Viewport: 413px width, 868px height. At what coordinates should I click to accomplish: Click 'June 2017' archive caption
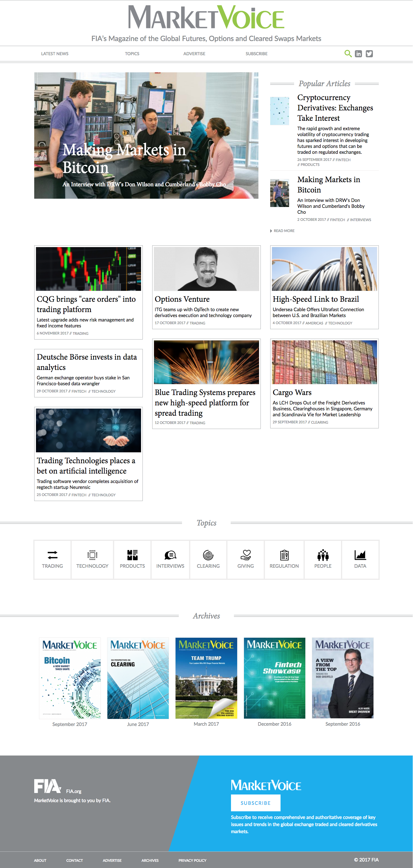click(x=138, y=724)
